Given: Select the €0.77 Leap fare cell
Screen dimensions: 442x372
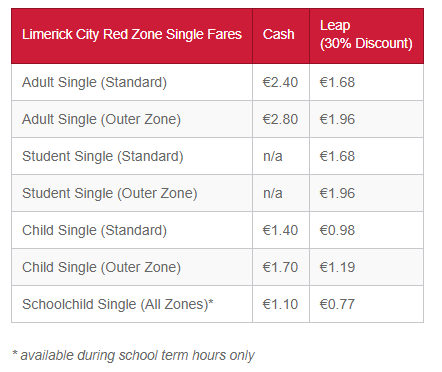Looking at the screenshot, I should [x=337, y=304].
